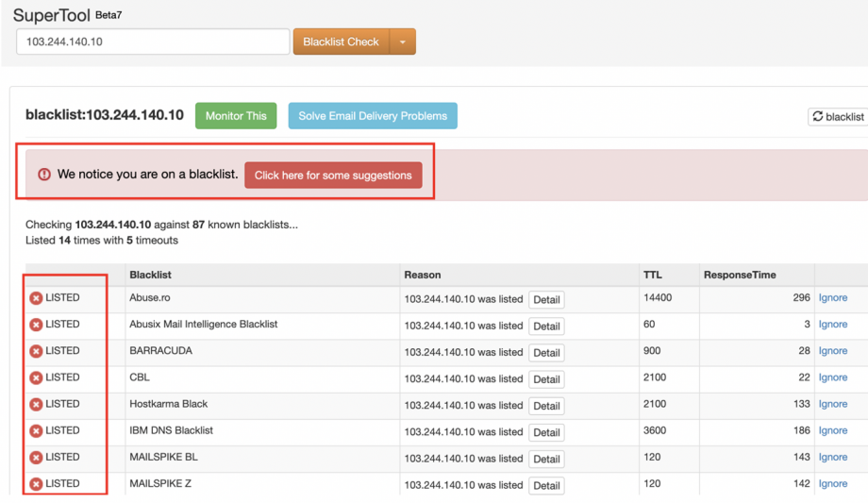Ignore the BARRACUDA blacklist result
The width and height of the screenshot is (868, 503).
coord(832,351)
